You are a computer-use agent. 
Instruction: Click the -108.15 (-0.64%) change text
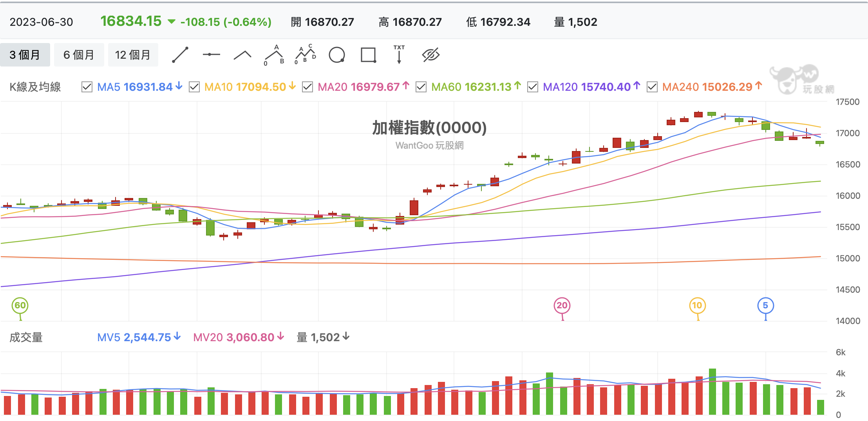(x=226, y=22)
